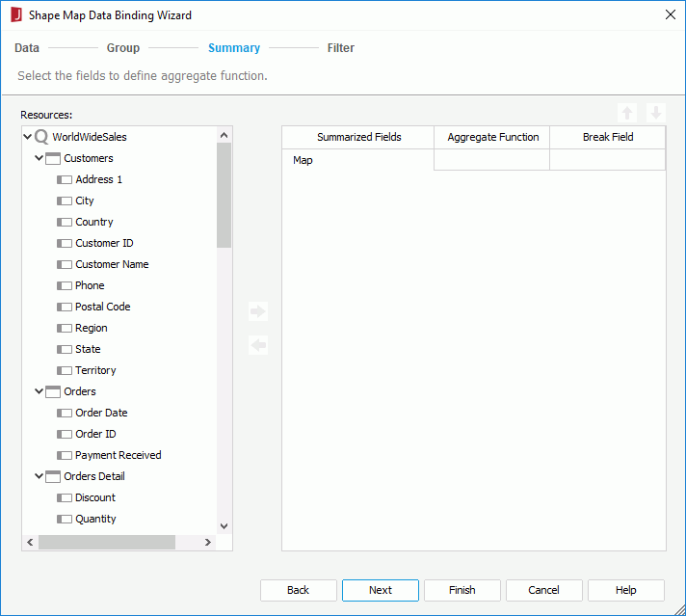This screenshot has width=686, height=616.
Task: Click the WorldWideSales query icon
Action: 41,137
